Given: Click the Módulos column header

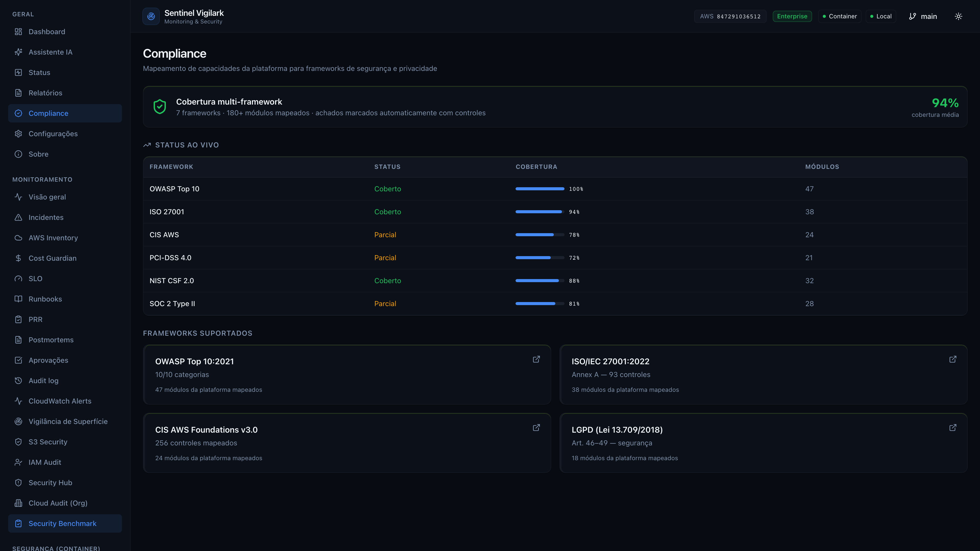Looking at the screenshot, I should point(822,167).
